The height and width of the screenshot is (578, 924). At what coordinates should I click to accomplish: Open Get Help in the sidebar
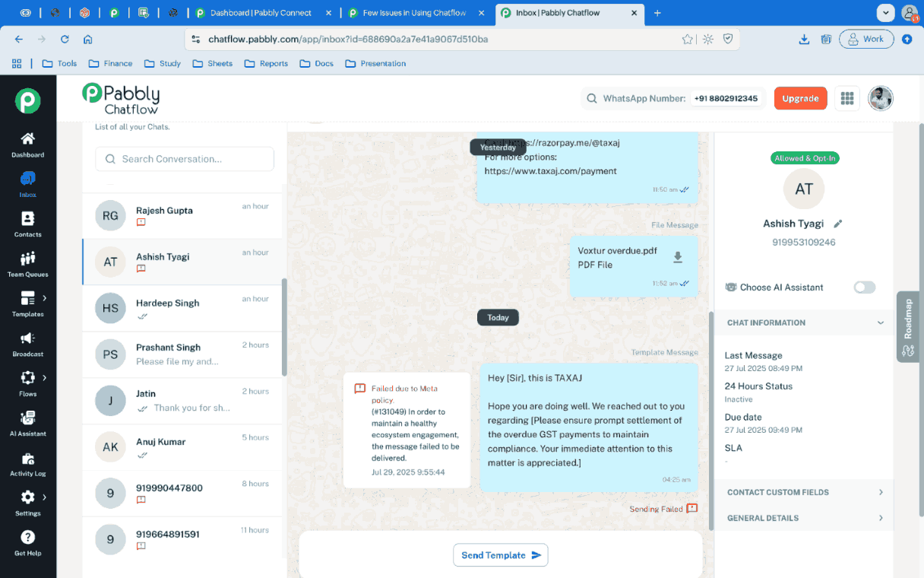click(x=27, y=543)
